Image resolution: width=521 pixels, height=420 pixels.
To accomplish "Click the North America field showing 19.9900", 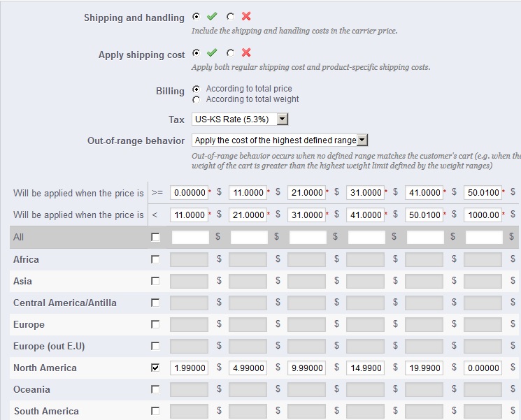I will [424, 368].
